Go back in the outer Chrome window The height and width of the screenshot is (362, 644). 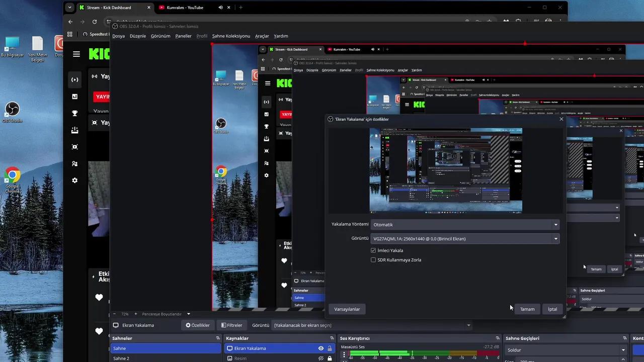point(70,22)
